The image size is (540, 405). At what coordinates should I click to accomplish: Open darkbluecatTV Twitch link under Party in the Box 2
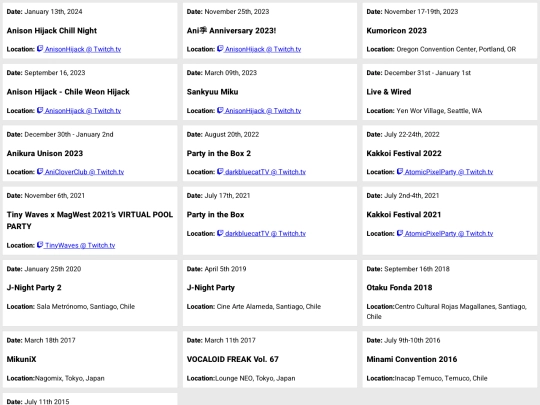tap(261, 172)
